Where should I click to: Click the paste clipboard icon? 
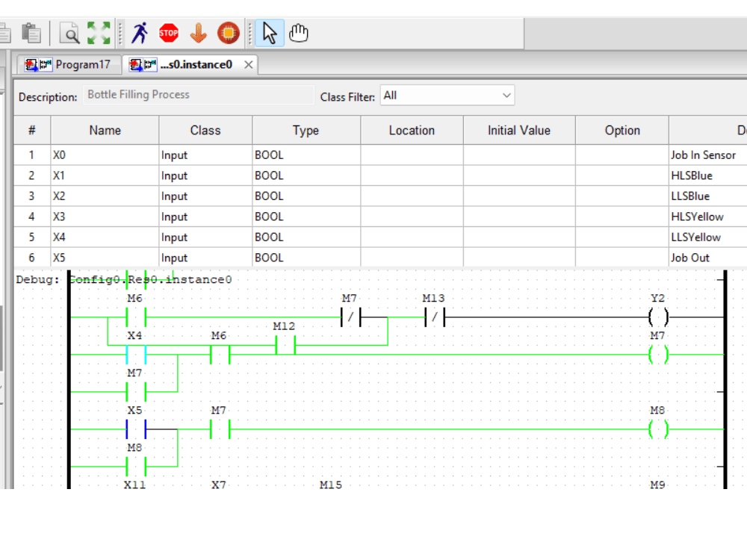31,32
